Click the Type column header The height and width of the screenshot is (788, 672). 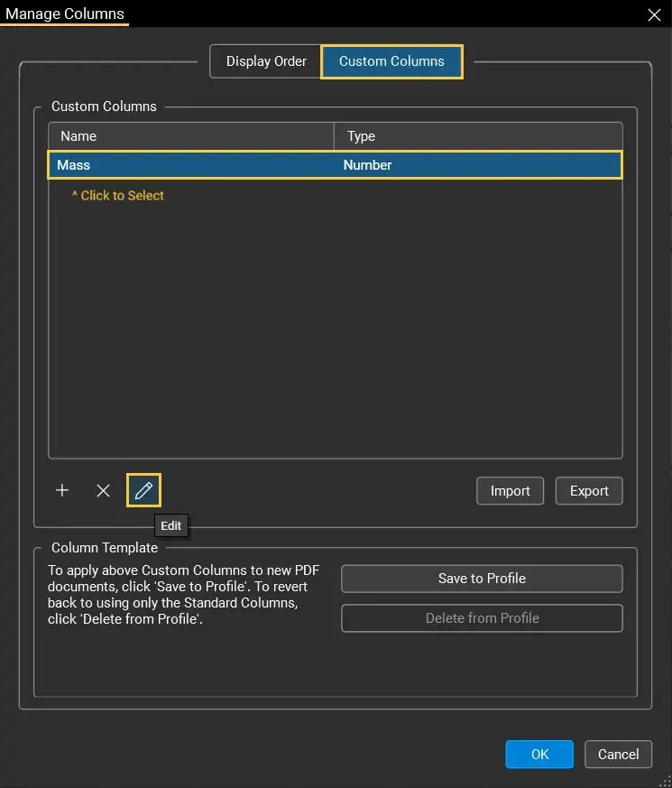[x=478, y=136]
